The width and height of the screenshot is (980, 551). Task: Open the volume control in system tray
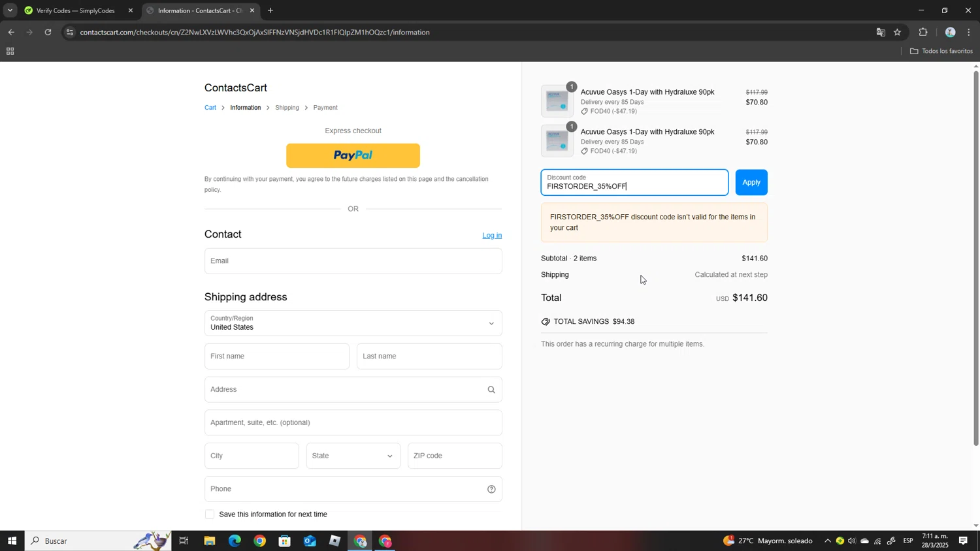[852, 541]
